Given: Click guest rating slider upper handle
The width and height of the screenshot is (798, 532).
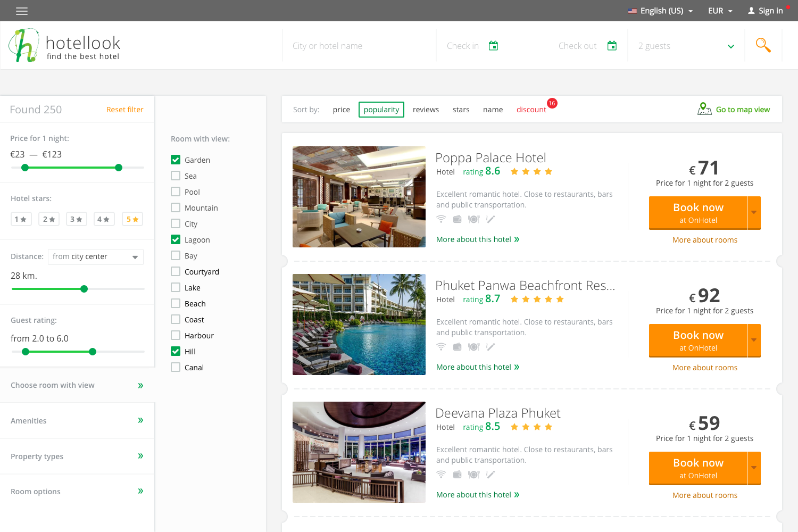Looking at the screenshot, I should 93,352.
